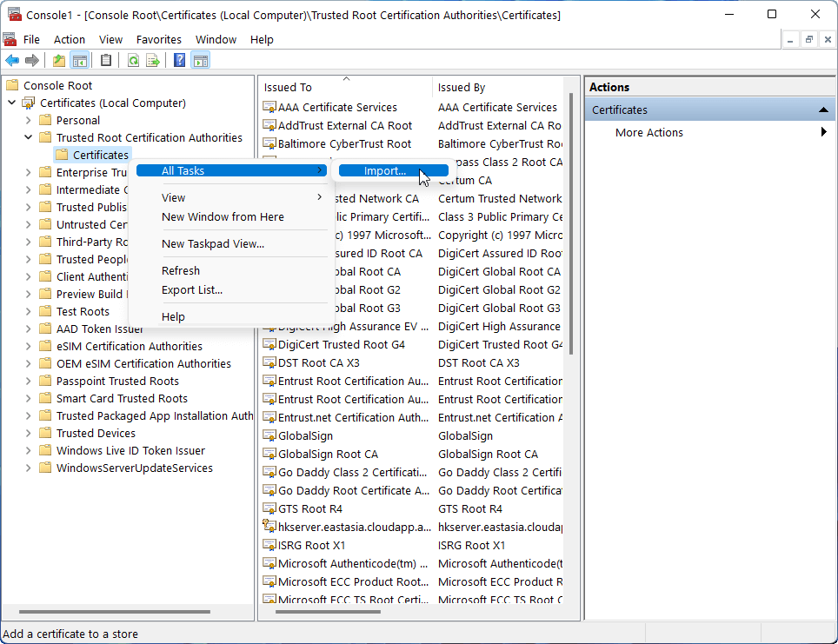The height and width of the screenshot is (644, 838).
Task: Select the Microsoft ECC Product Root... entry
Action: tap(353, 581)
